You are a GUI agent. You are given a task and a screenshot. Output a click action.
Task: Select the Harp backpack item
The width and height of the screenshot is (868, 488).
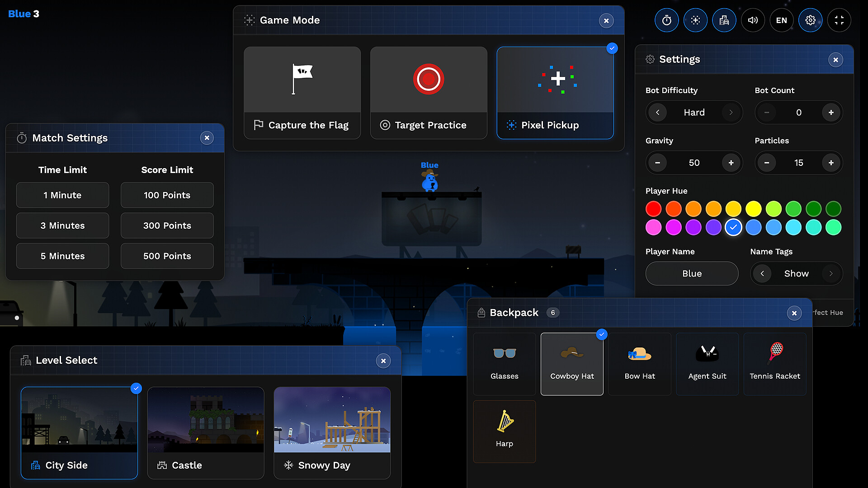tap(504, 431)
